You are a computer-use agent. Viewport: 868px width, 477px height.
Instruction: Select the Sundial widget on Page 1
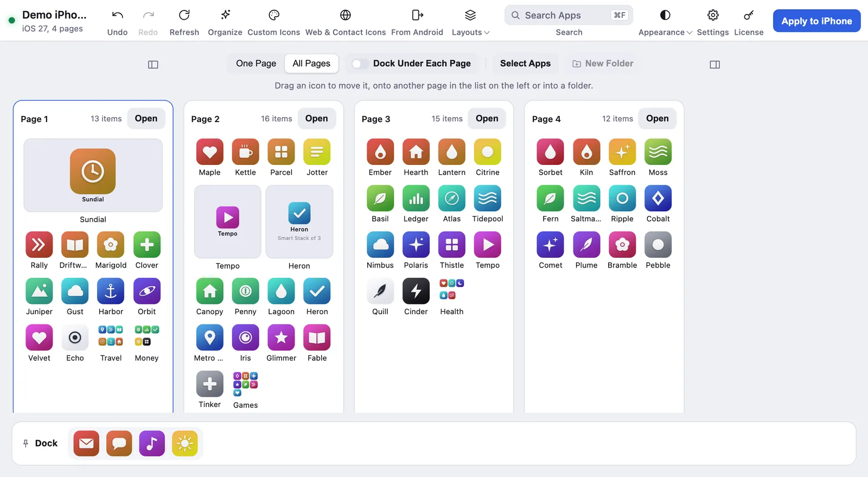tap(93, 175)
